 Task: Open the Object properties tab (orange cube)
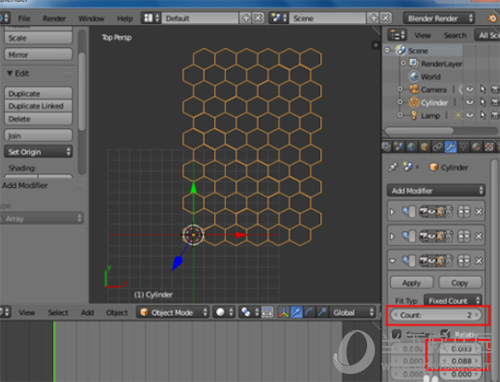click(x=425, y=147)
